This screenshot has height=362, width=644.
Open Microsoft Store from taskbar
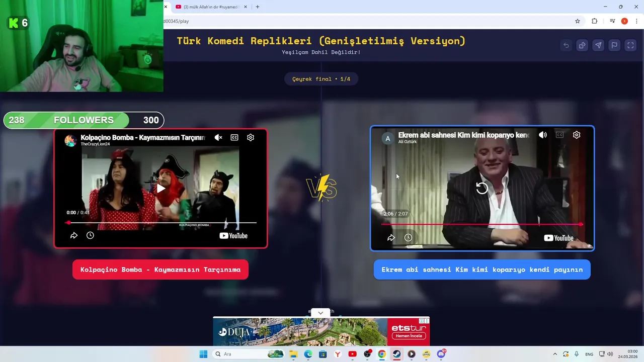[x=323, y=354]
